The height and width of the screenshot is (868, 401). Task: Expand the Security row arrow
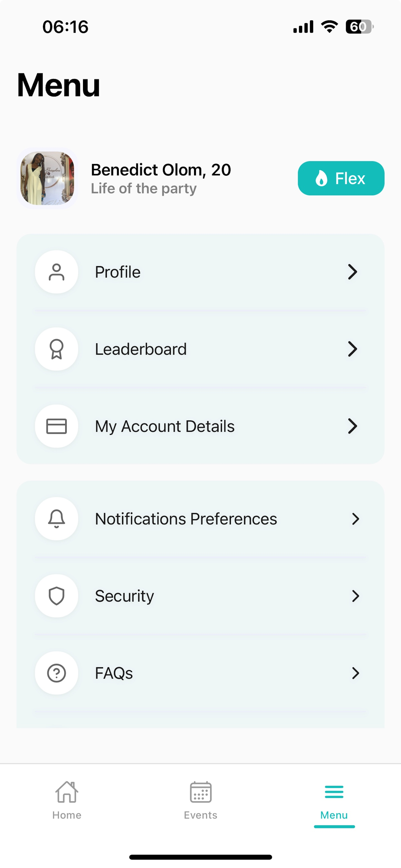click(355, 596)
